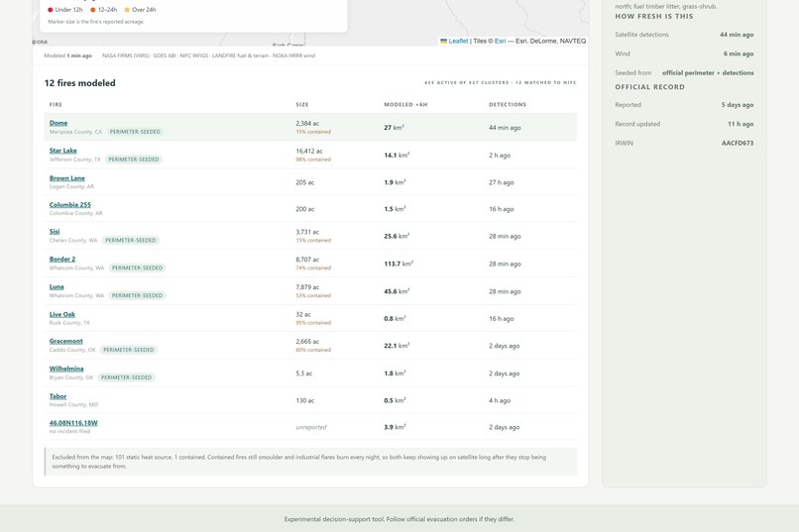Click the Esri tiles attribution link
Image resolution: width=799 pixels, height=532 pixels.
[x=500, y=41]
